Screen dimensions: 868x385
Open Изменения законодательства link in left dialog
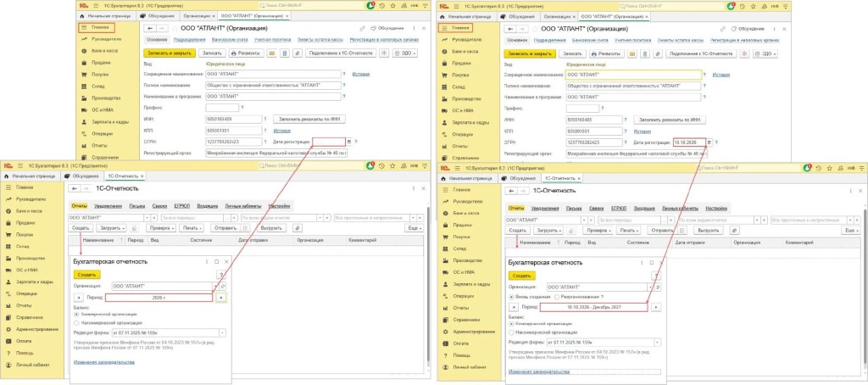pyautogui.click(x=104, y=362)
